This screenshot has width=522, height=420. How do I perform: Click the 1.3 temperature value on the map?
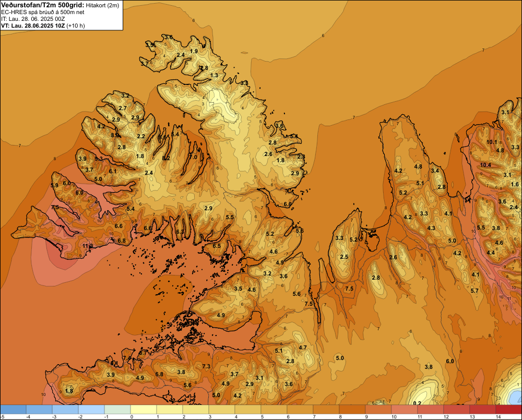[215, 76]
